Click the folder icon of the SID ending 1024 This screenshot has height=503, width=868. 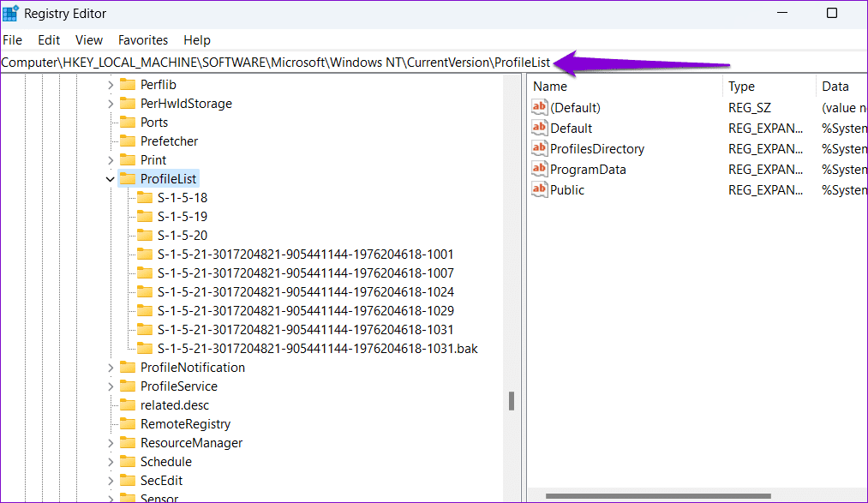[145, 291]
